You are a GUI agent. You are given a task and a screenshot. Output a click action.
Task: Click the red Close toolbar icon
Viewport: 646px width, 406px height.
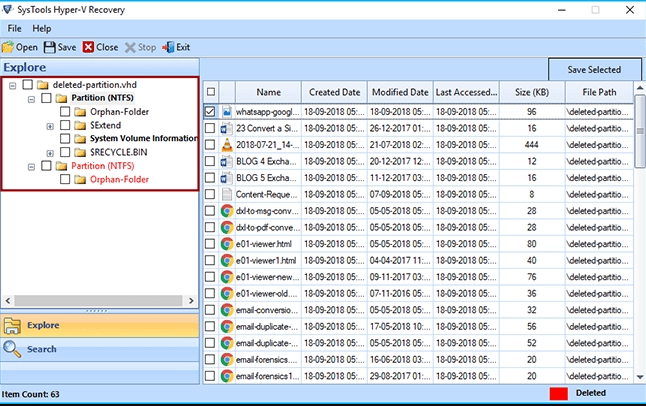coord(88,47)
